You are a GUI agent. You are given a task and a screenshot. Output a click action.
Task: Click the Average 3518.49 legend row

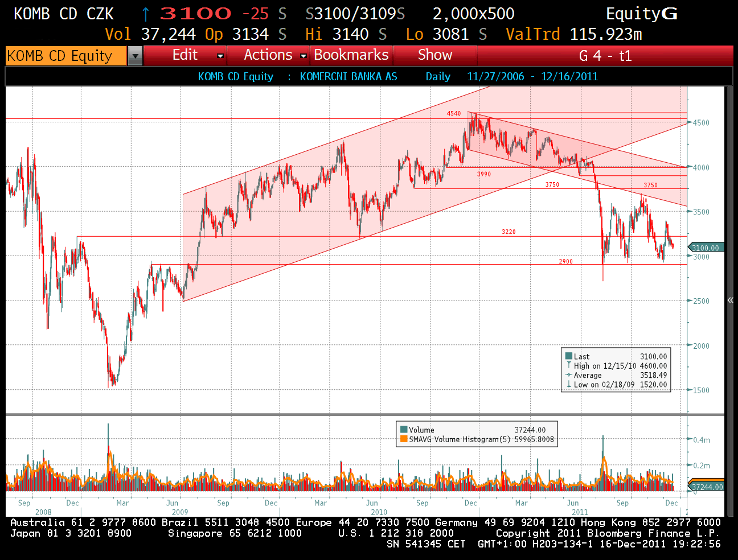click(616, 375)
